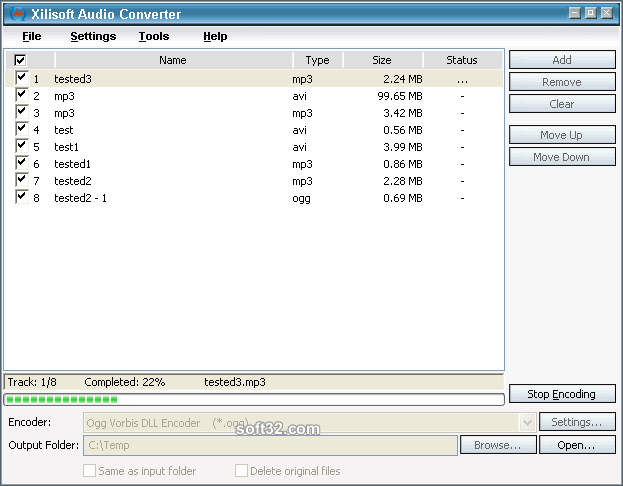This screenshot has height=486, width=623.
Task: Select the test1 file row
Action: (x=254, y=147)
